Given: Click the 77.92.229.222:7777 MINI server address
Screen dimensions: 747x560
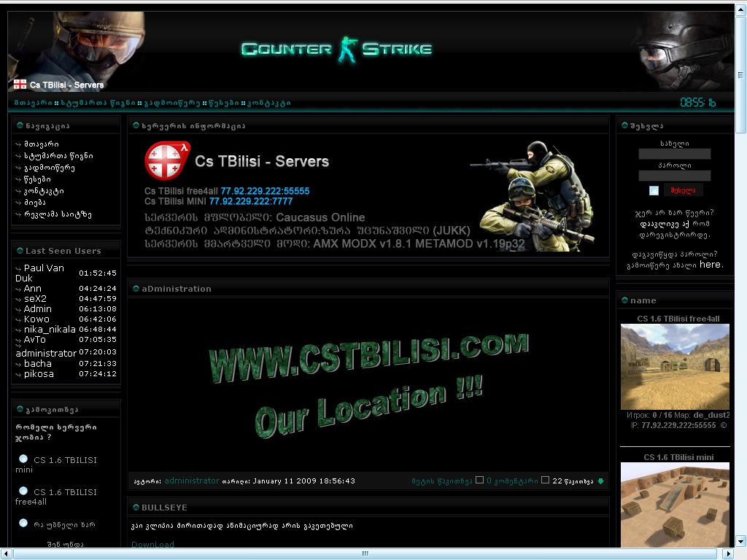Looking at the screenshot, I should coord(251,201).
